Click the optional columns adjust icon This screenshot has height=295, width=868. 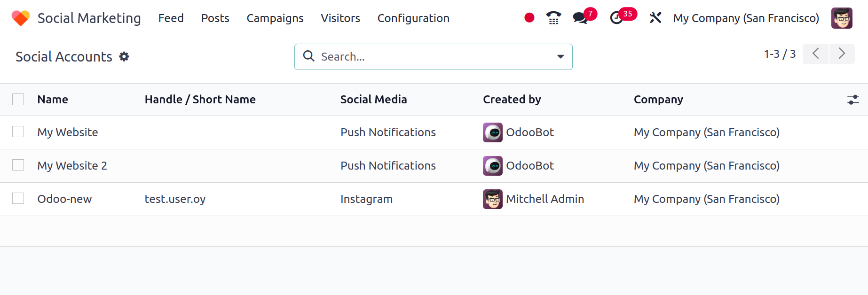pos(853,100)
